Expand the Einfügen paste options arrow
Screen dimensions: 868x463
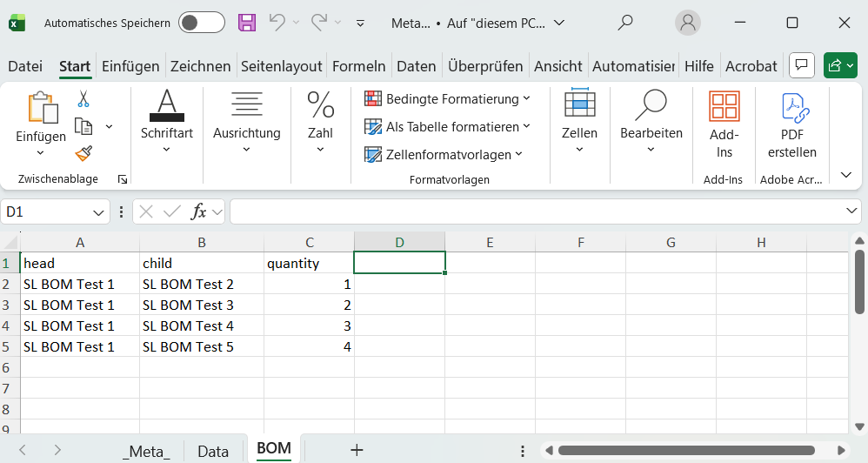pos(40,153)
